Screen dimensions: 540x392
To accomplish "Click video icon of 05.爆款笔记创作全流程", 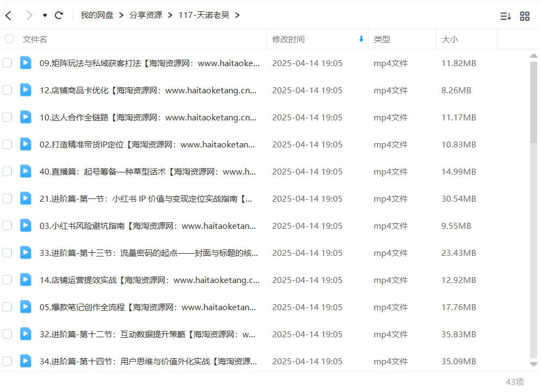I will (x=25, y=306).
